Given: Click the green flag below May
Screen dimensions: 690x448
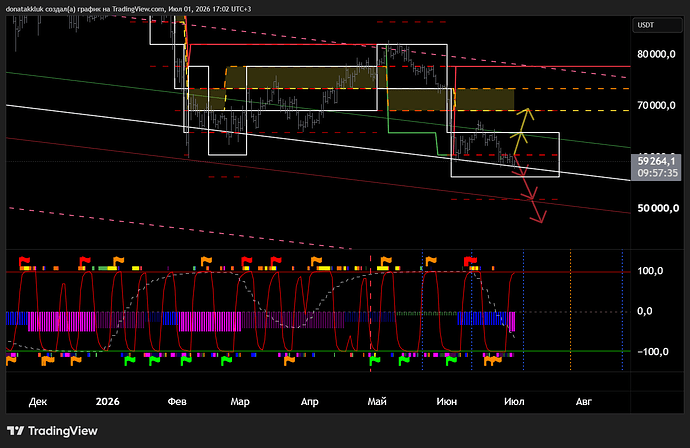Looking at the screenshot, I should [x=374, y=361].
